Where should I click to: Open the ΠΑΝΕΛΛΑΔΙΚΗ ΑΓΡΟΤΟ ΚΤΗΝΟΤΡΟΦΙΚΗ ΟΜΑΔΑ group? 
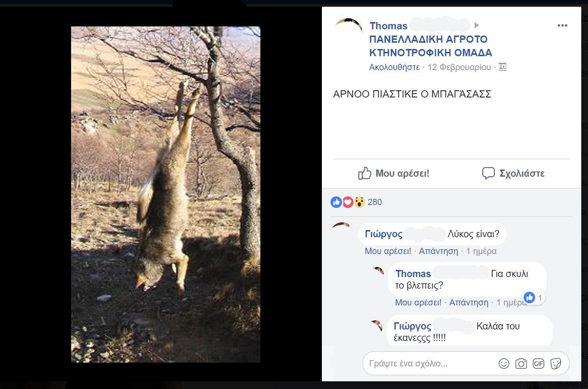[x=430, y=46]
